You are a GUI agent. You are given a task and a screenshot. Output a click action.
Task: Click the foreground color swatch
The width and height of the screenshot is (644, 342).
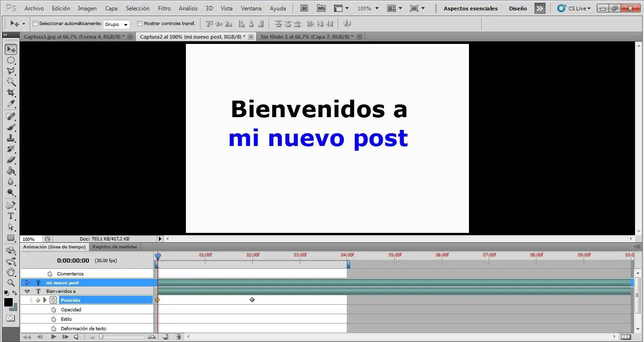(x=8, y=302)
